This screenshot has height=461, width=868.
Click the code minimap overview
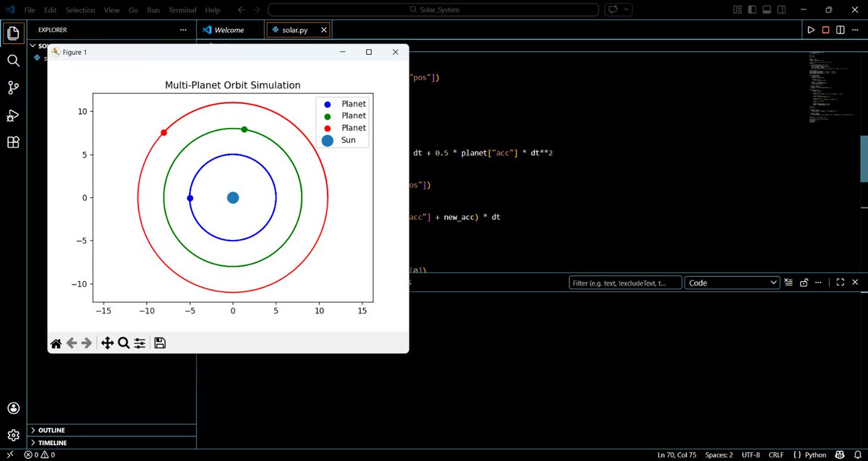coord(830,87)
